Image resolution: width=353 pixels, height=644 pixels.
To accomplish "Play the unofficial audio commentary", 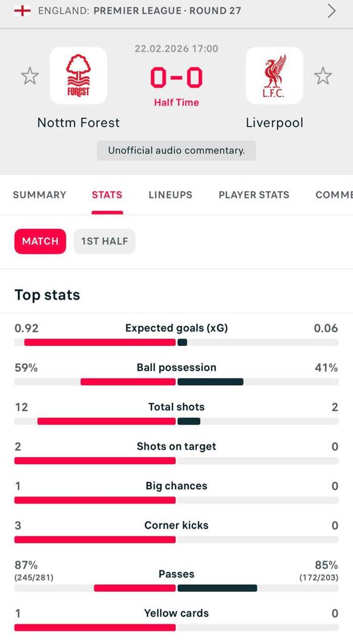I will pos(176,151).
